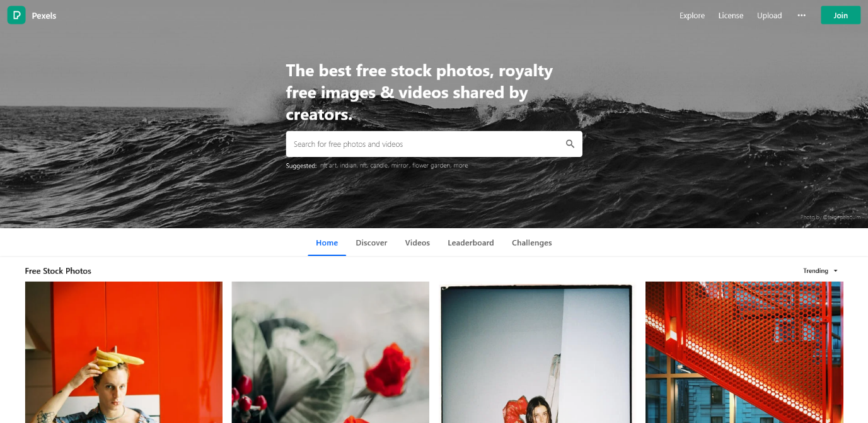Select the Challenges tab
This screenshot has width=868, height=423.
coord(531,243)
